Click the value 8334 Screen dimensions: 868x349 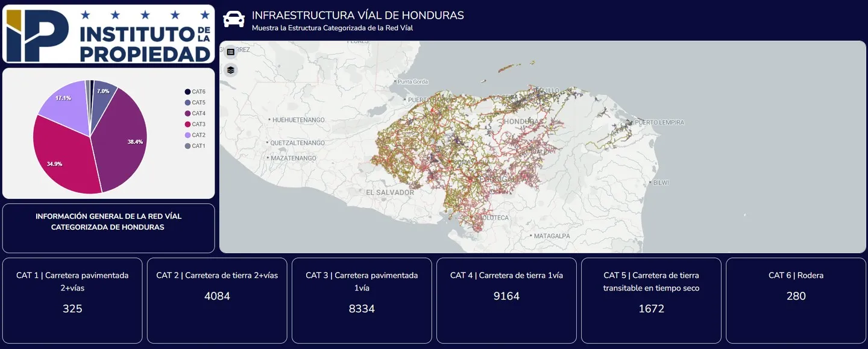click(x=362, y=309)
